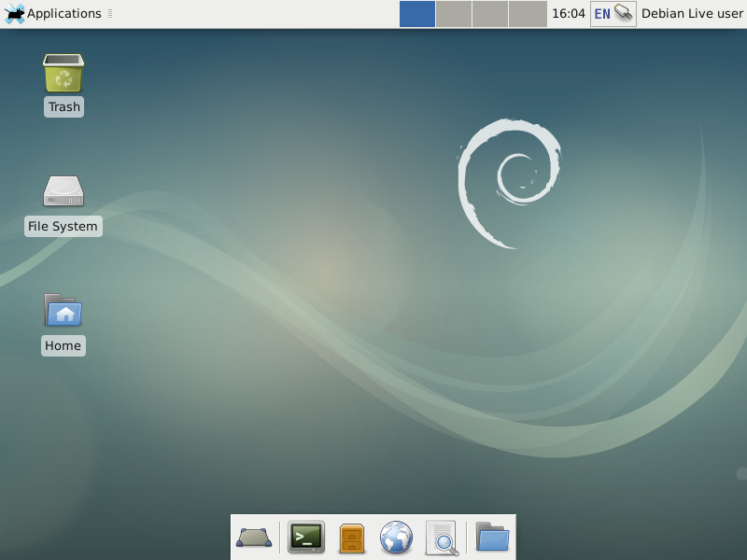Image resolution: width=747 pixels, height=560 pixels.
Task: Switch to the fourth workspace
Action: pos(528,14)
